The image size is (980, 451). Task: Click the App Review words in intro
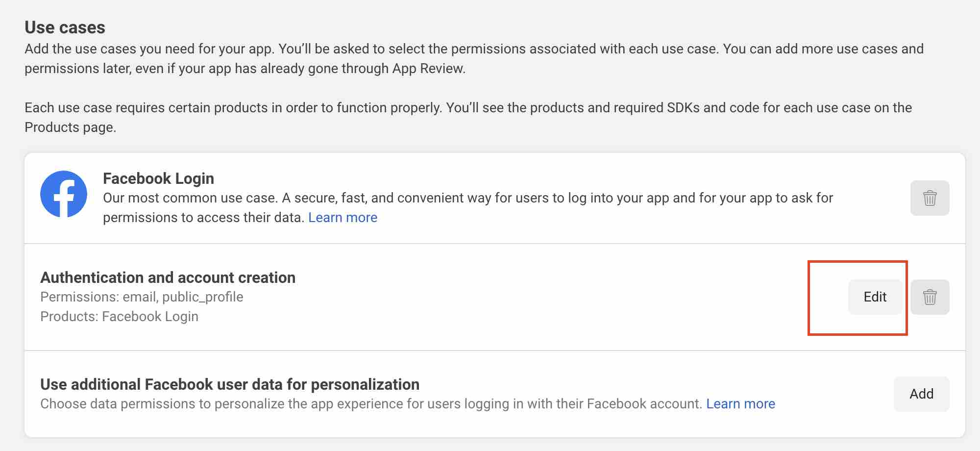[427, 69]
